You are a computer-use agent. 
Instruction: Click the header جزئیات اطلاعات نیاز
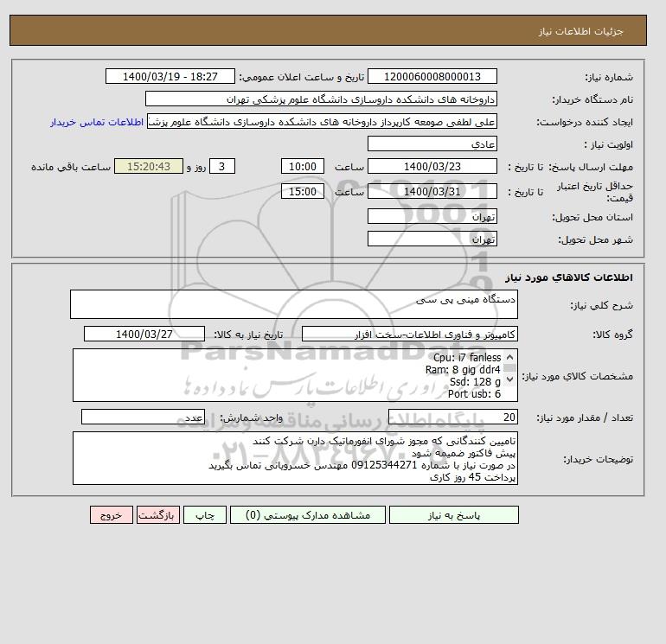pyautogui.click(x=580, y=31)
